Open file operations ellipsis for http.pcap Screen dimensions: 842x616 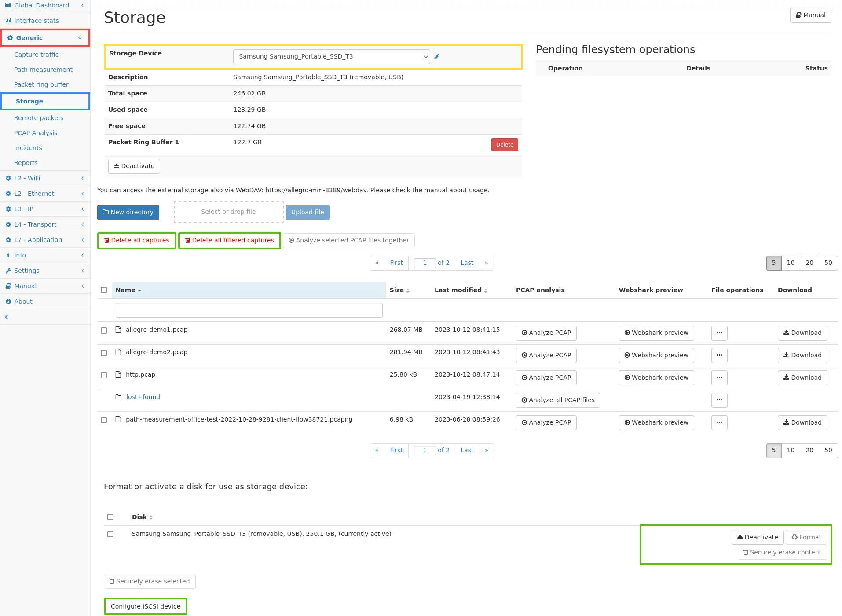coord(719,378)
